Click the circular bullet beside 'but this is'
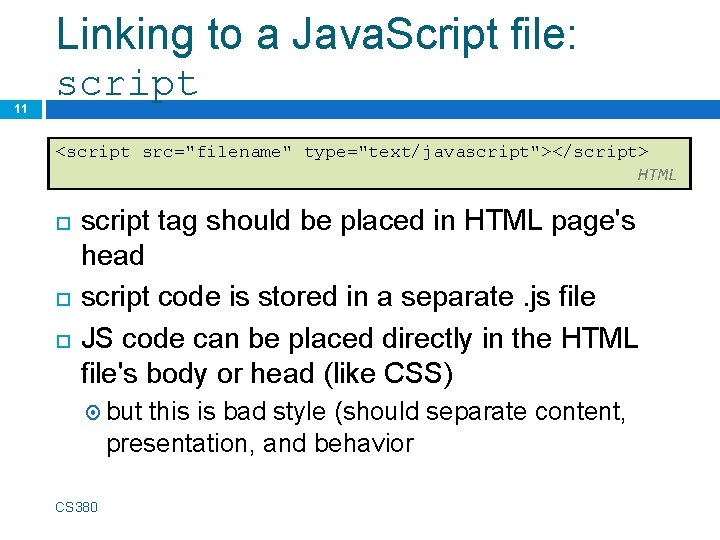720x540 pixels. point(93,412)
